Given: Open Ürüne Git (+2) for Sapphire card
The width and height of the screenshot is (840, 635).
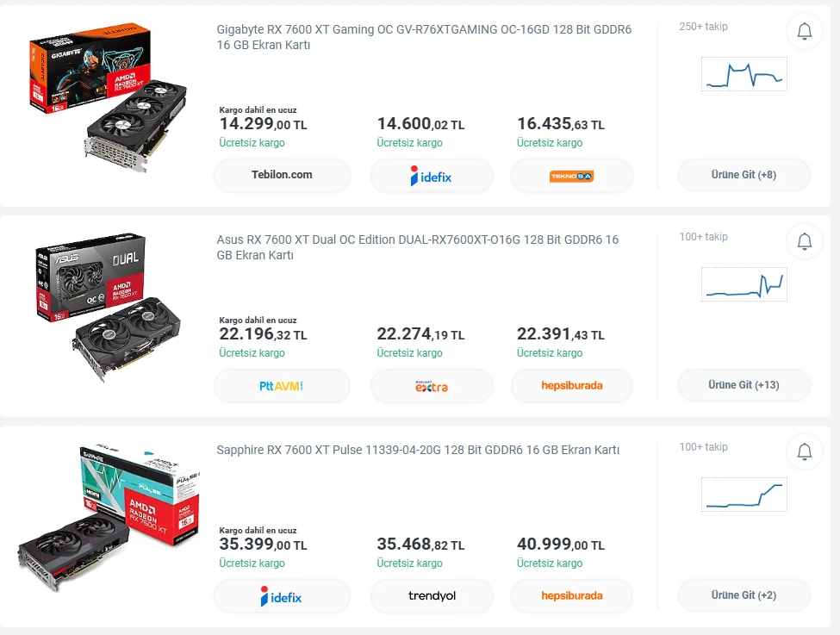Looking at the screenshot, I should 744,595.
